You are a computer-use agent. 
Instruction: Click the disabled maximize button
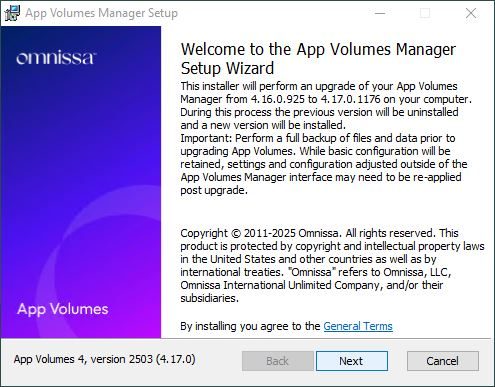point(425,13)
